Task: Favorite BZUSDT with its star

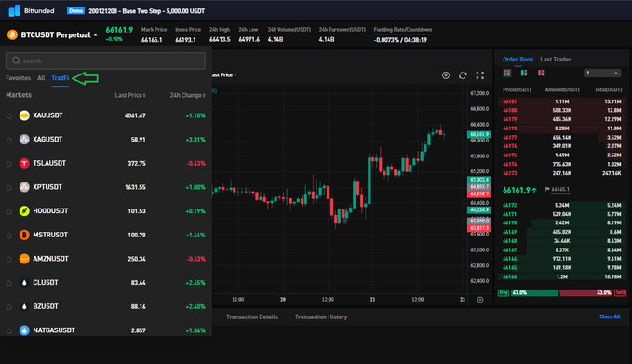Action: tap(9, 307)
